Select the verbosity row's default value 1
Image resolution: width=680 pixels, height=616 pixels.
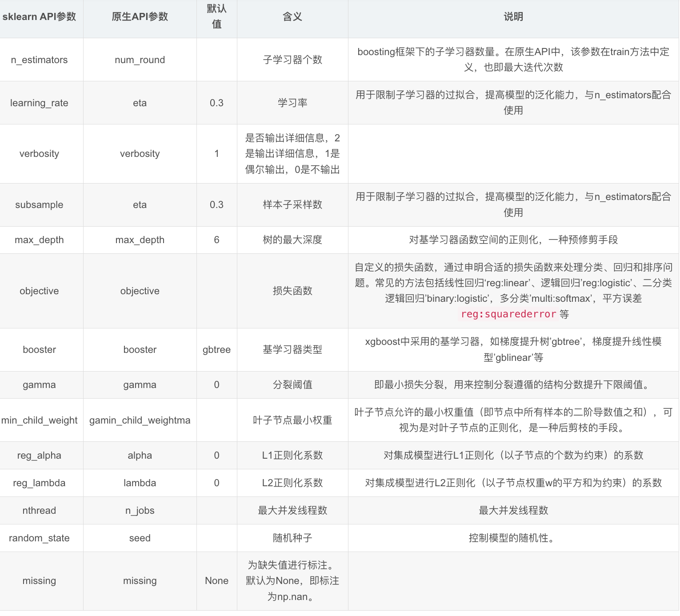216,153
